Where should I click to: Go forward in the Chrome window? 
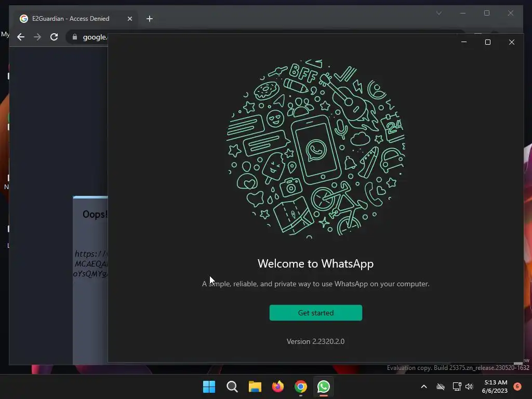click(37, 37)
